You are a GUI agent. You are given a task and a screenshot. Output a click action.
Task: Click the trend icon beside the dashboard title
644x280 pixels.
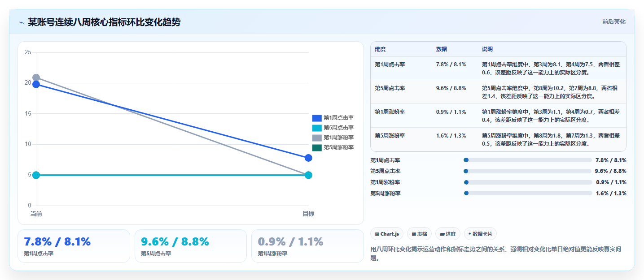click(22, 22)
